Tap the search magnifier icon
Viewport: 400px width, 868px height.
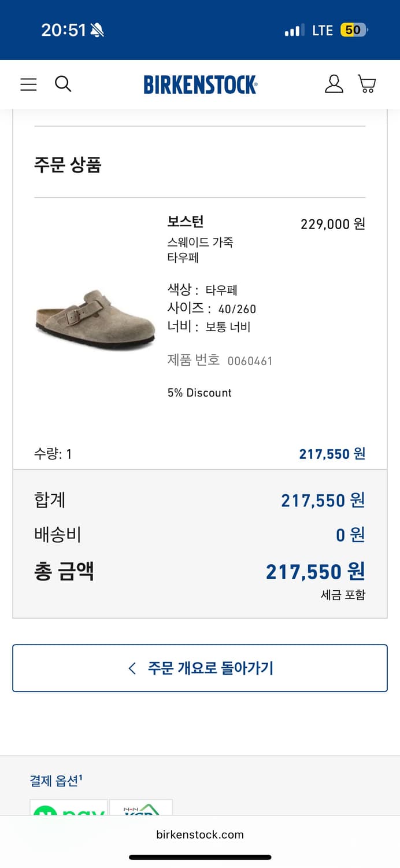click(63, 84)
